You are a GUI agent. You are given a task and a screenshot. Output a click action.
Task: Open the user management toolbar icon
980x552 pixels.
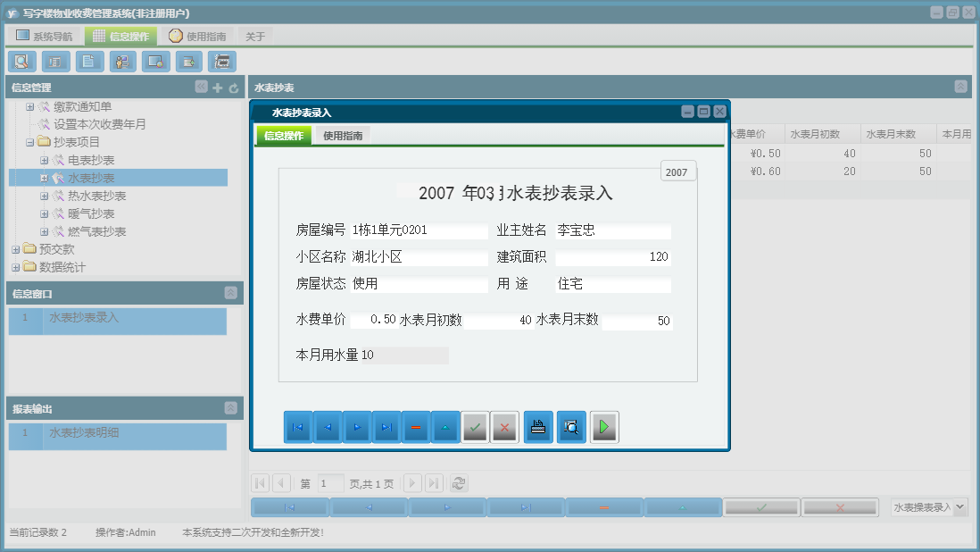tap(122, 62)
